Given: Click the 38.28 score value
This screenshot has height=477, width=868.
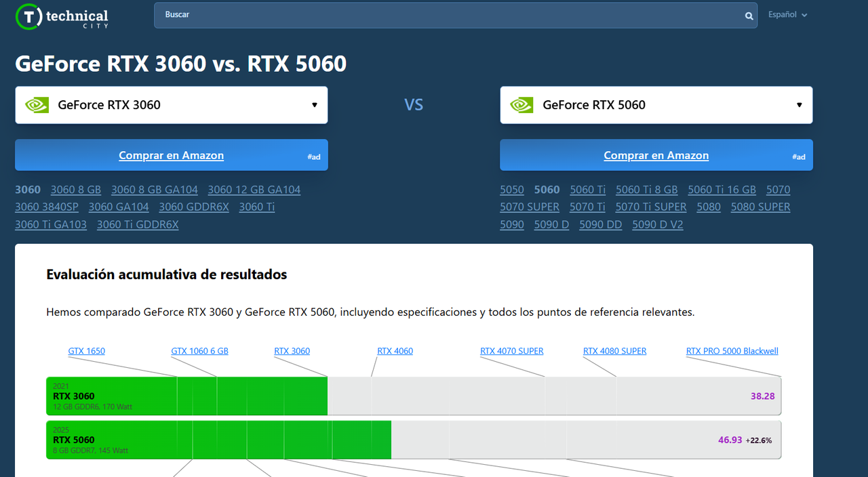Looking at the screenshot, I should pos(763,396).
